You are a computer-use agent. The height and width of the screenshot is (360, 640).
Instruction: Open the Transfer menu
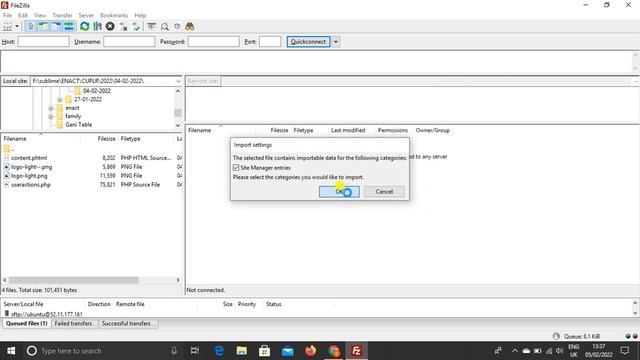pos(62,15)
